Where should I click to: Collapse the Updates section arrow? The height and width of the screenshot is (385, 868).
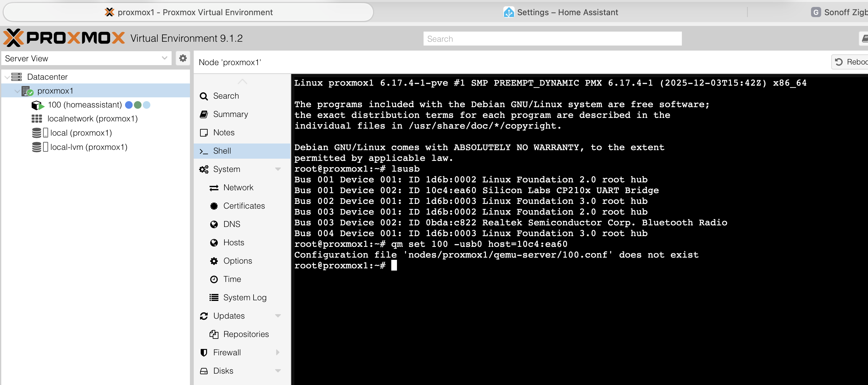click(x=278, y=316)
